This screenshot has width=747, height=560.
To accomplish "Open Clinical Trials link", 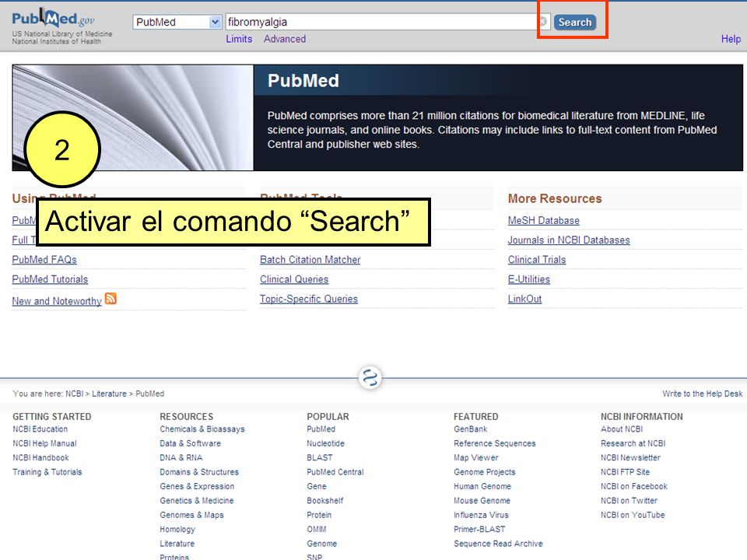I will pos(537,260).
